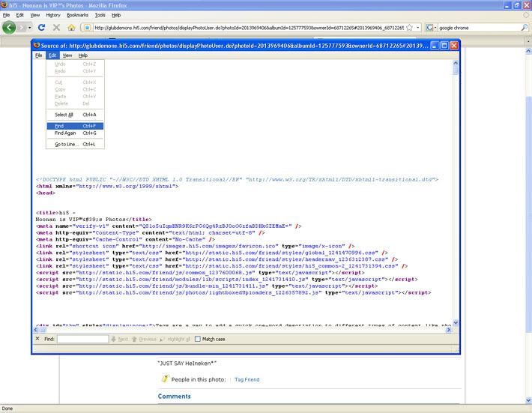Click the favicon.ico link line in source
This screenshot has height=413, width=532.
(195, 246)
